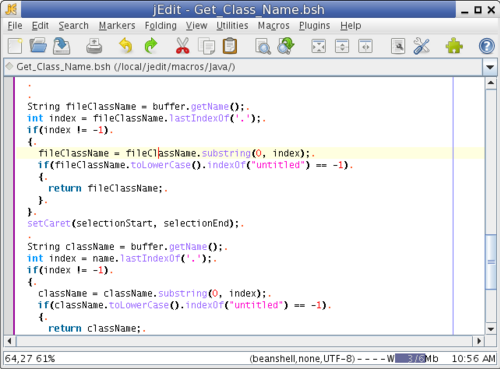Viewport: 500px width, 369px height.
Task: Click the New File toolbar icon
Action: pyautogui.click(x=15, y=46)
